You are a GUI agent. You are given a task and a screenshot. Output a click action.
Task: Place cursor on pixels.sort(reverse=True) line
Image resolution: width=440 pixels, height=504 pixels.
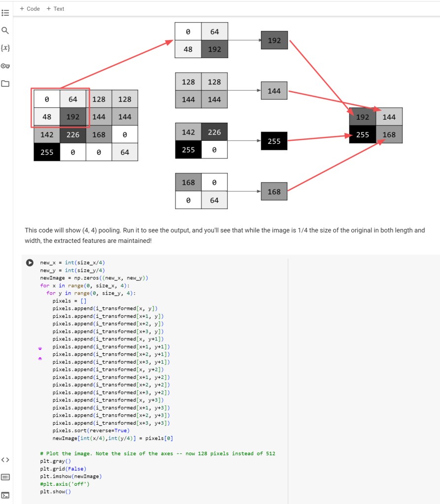(91, 431)
